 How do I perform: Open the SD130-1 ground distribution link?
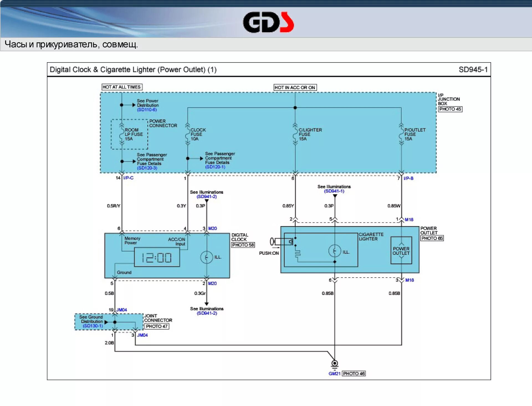pyautogui.click(x=93, y=326)
